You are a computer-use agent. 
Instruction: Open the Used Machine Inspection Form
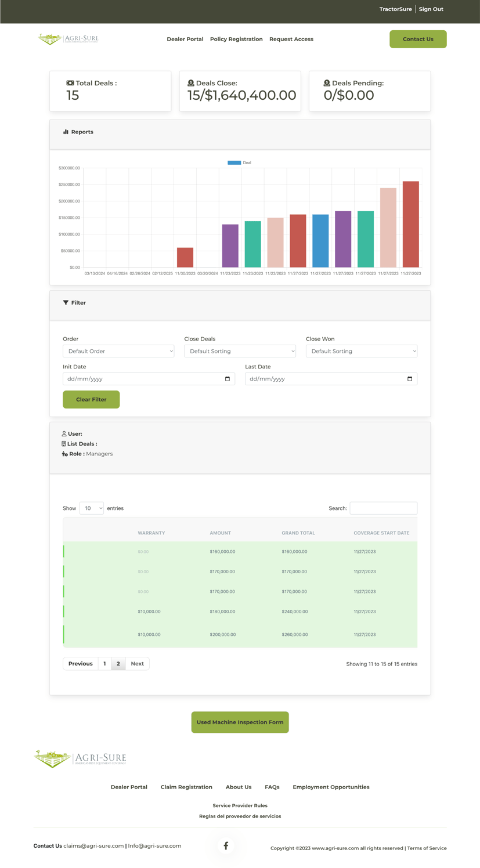[x=240, y=722]
